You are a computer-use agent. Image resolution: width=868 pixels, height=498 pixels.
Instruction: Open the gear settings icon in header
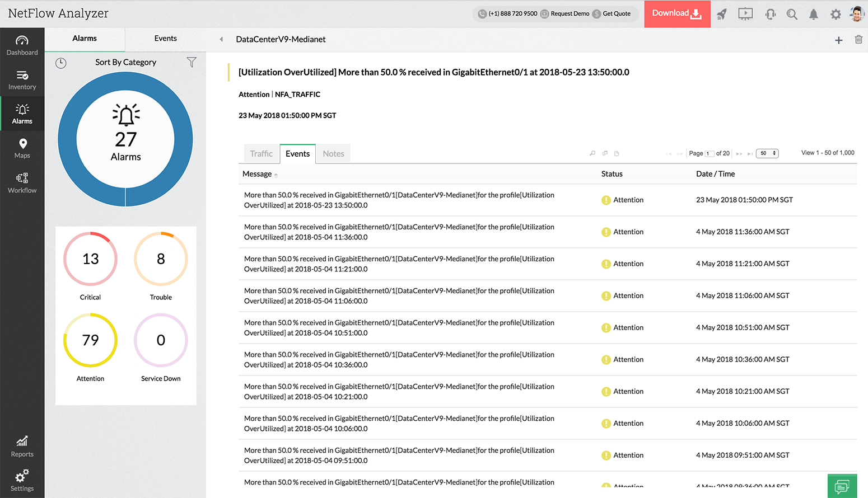coord(836,14)
